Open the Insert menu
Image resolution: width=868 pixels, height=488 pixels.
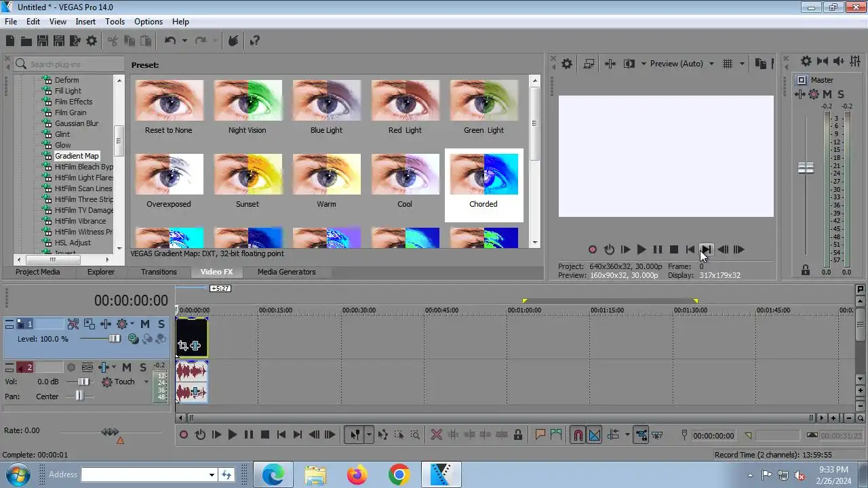[x=85, y=22]
